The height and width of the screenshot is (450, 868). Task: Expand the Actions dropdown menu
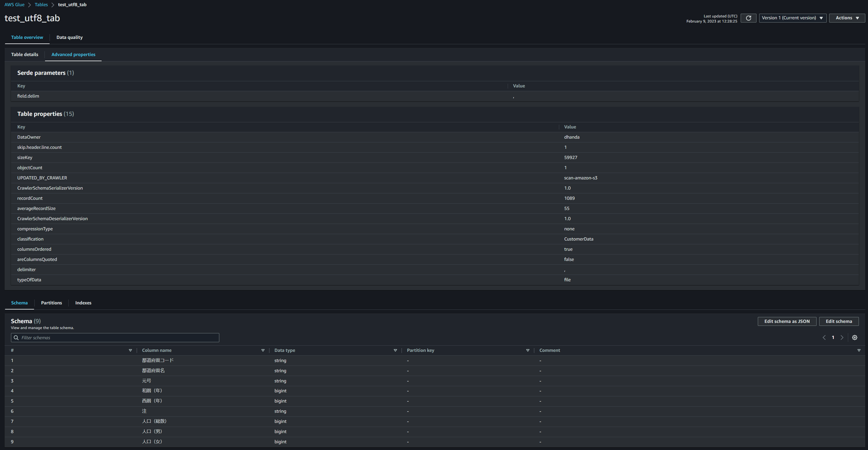point(847,18)
